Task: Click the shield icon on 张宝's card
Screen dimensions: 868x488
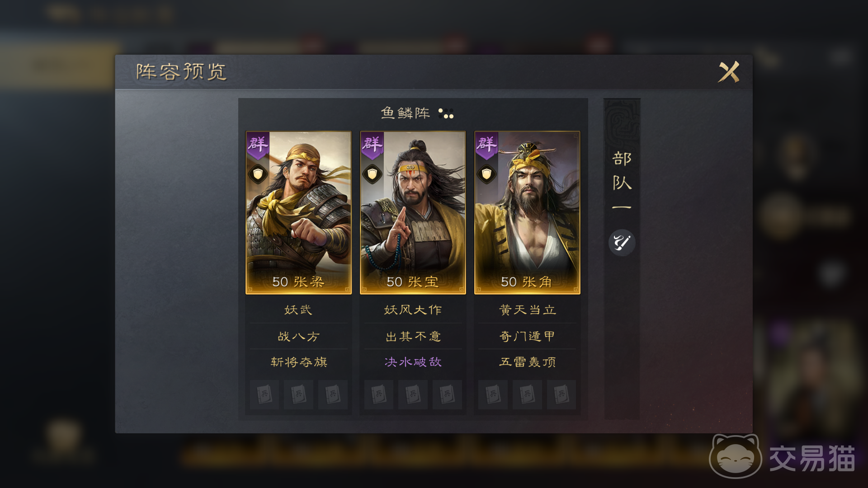Action: (372, 174)
